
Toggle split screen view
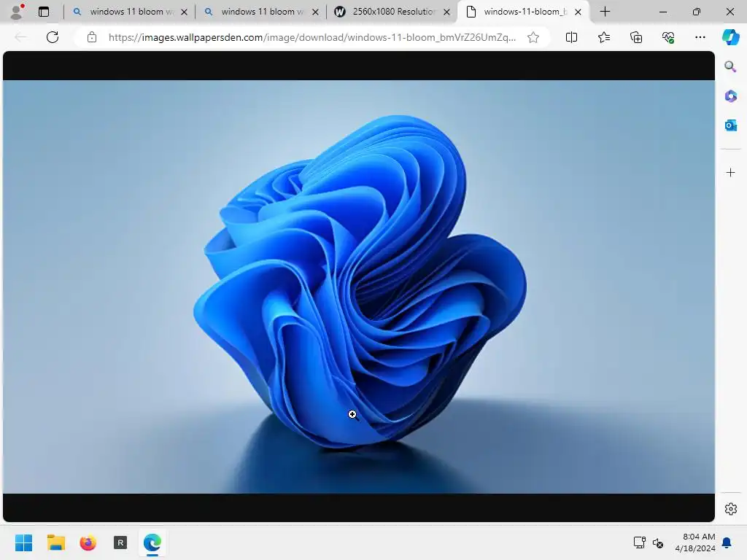571,37
